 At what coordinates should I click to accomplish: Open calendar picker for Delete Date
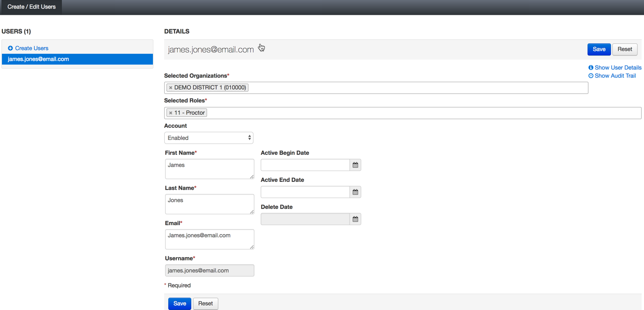click(355, 219)
